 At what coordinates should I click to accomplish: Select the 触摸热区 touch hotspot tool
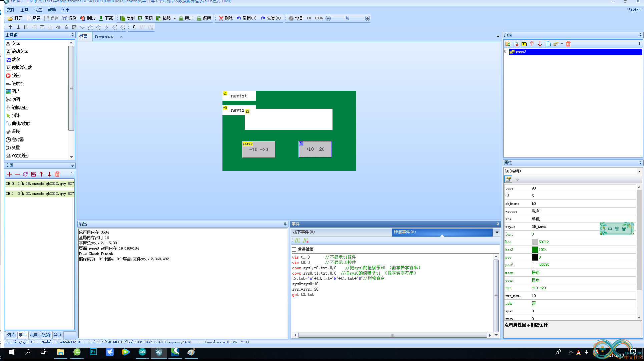[17, 107]
